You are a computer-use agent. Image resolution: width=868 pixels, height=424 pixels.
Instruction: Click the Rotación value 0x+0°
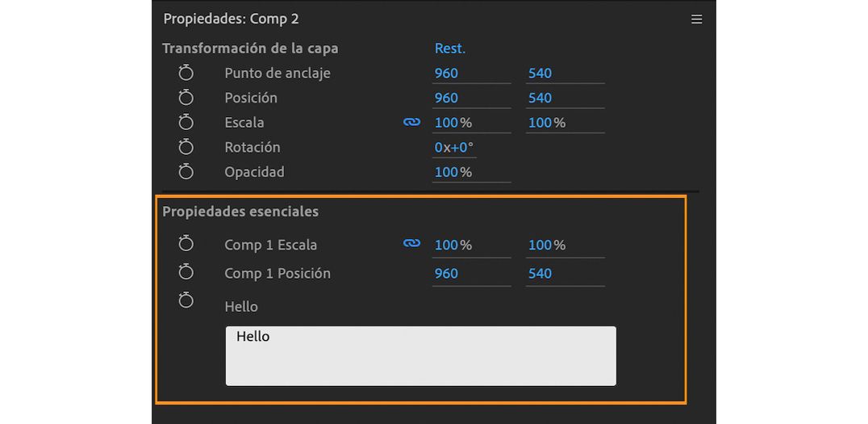pyautogui.click(x=454, y=148)
